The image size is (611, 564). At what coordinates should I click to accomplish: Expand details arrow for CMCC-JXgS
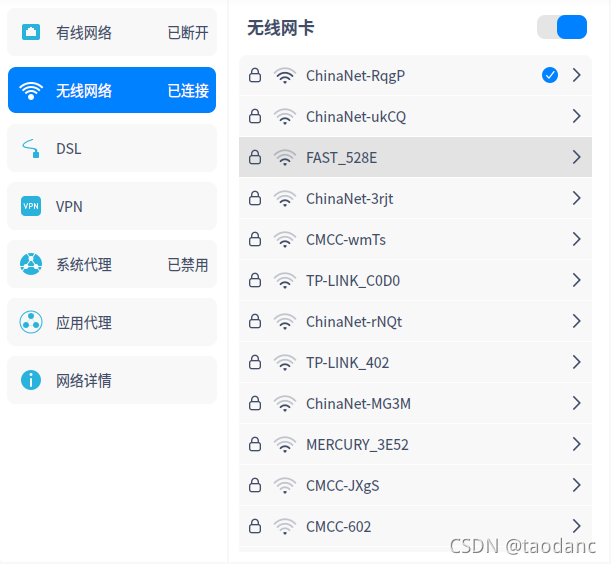pos(577,485)
